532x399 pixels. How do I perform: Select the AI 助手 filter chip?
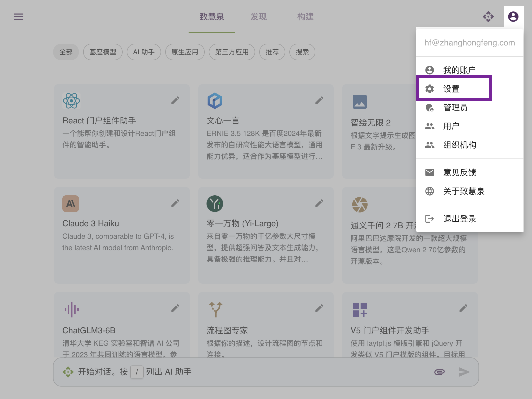tap(144, 52)
